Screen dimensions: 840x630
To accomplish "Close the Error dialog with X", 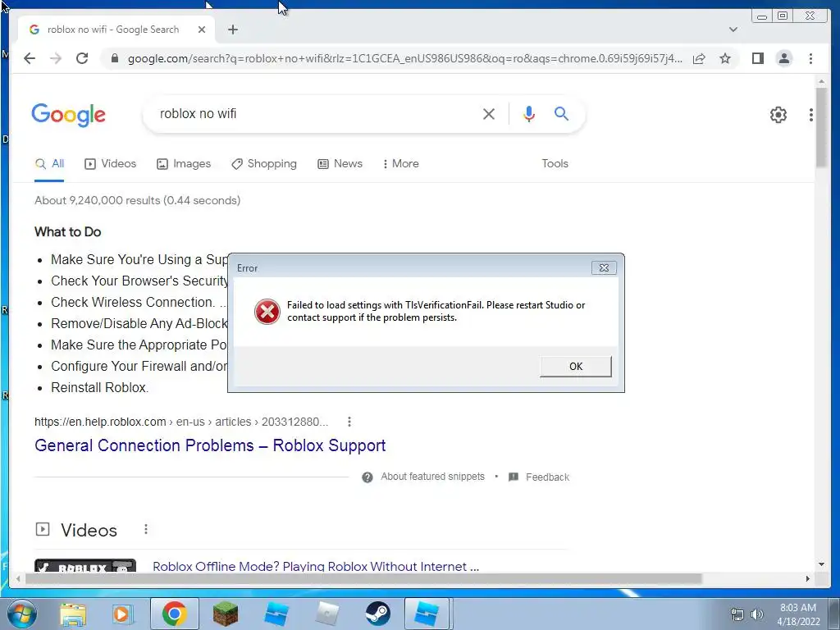I will pyautogui.click(x=604, y=268).
